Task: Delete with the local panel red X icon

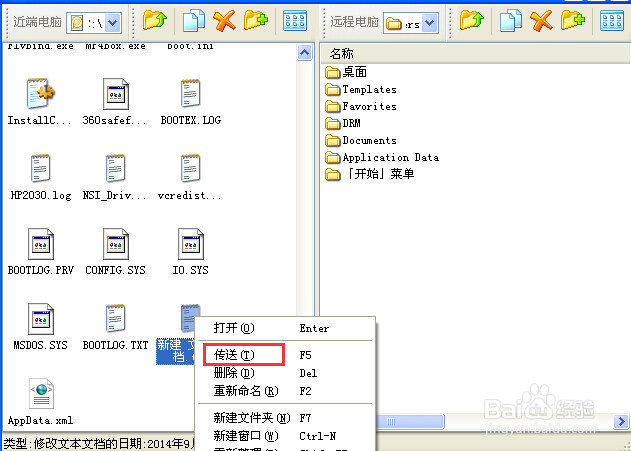Action: click(225, 21)
